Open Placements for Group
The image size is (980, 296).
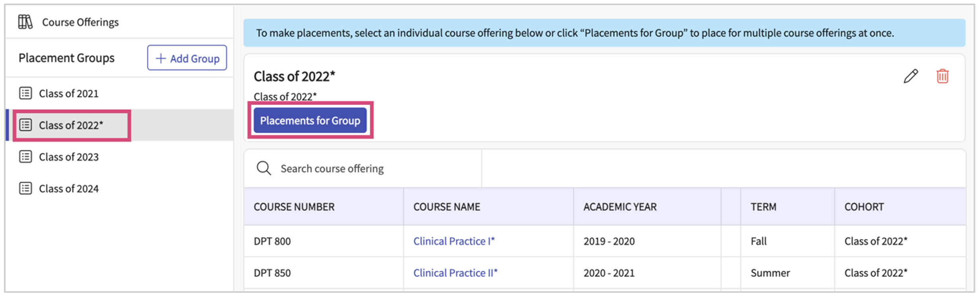[310, 120]
